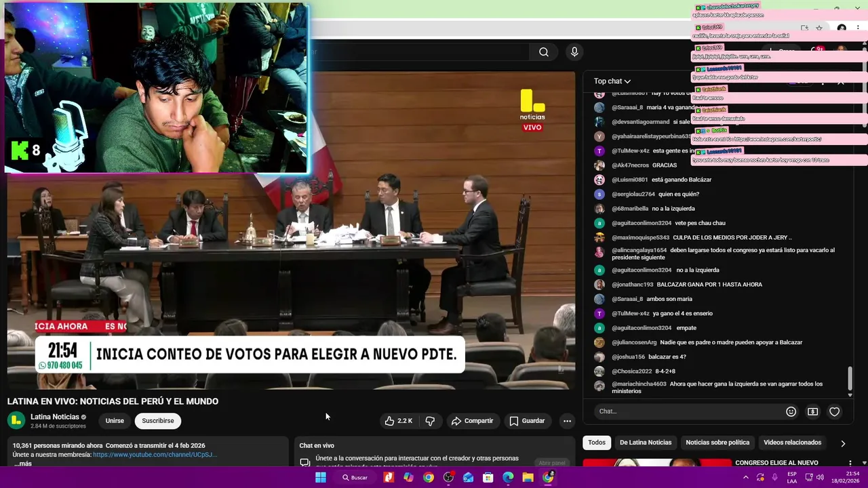Open File Explorer from taskbar
Image resolution: width=868 pixels, height=488 pixels.
[528, 477]
